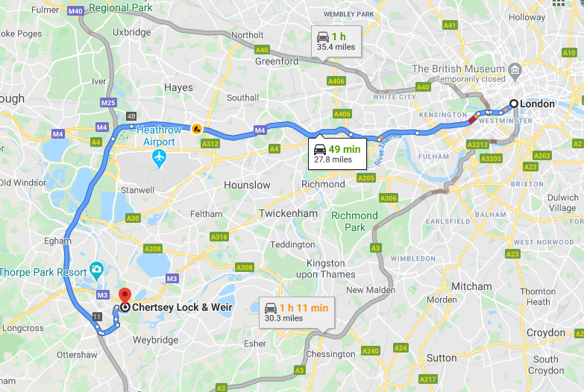Screen dimensions: 584x392
Task: Click the junction 11 motorway badge
Action: pos(97,317)
